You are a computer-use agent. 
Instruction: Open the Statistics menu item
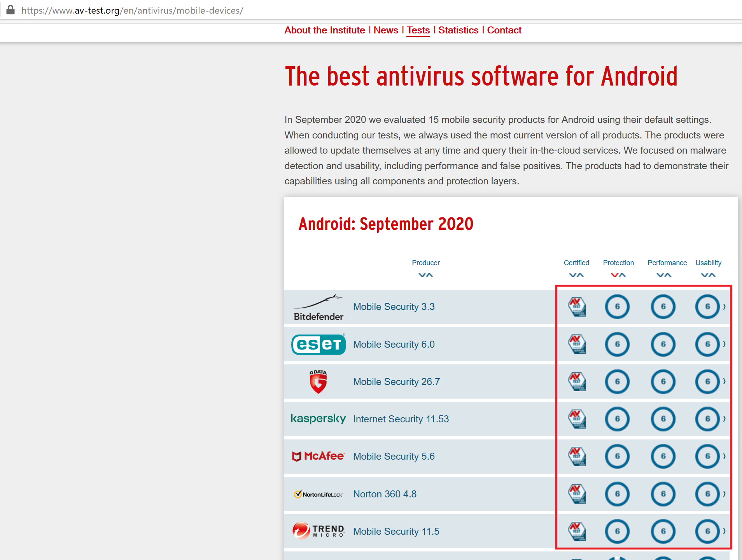458,30
